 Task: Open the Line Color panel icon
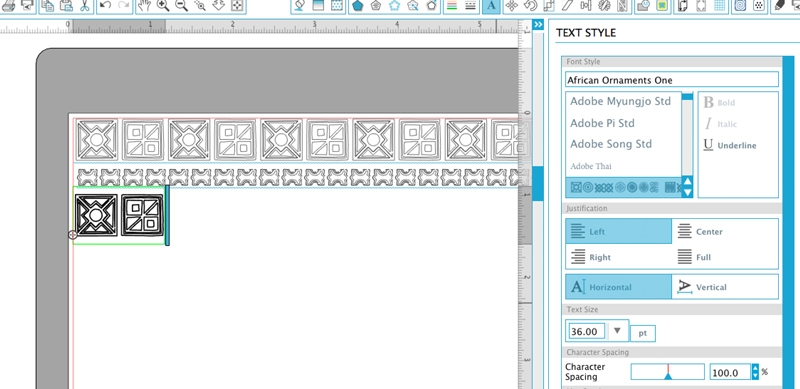[x=452, y=6]
